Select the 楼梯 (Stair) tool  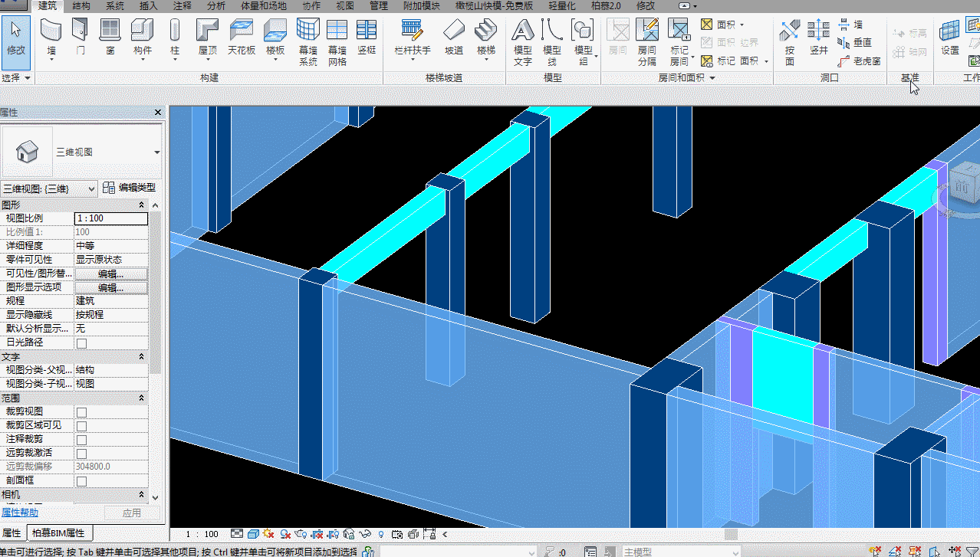[485, 38]
